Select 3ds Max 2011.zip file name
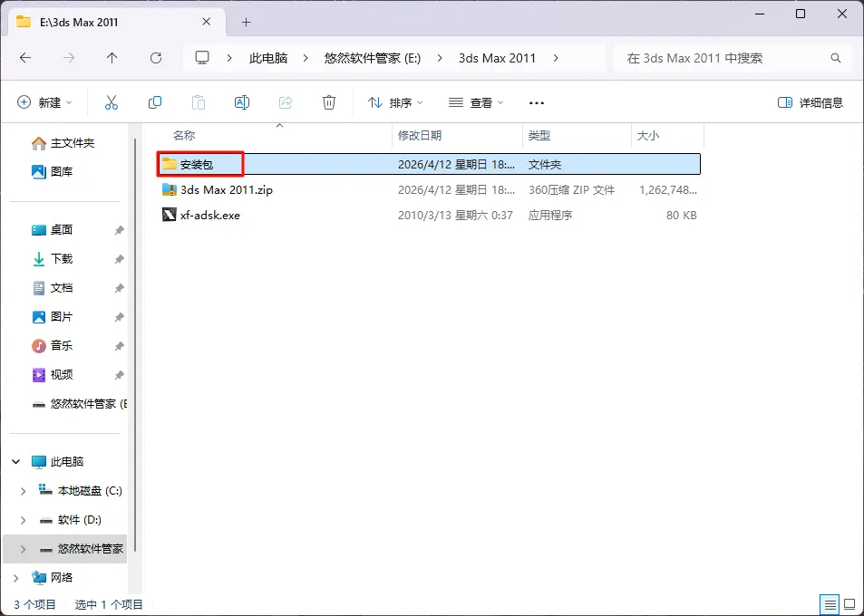Image resolution: width=864 pixels, height=616 pixels. coord(227,190)
